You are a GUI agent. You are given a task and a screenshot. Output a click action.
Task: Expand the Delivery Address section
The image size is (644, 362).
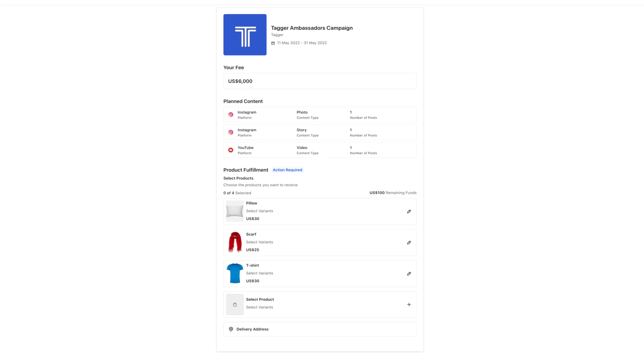tap(320, 329)
